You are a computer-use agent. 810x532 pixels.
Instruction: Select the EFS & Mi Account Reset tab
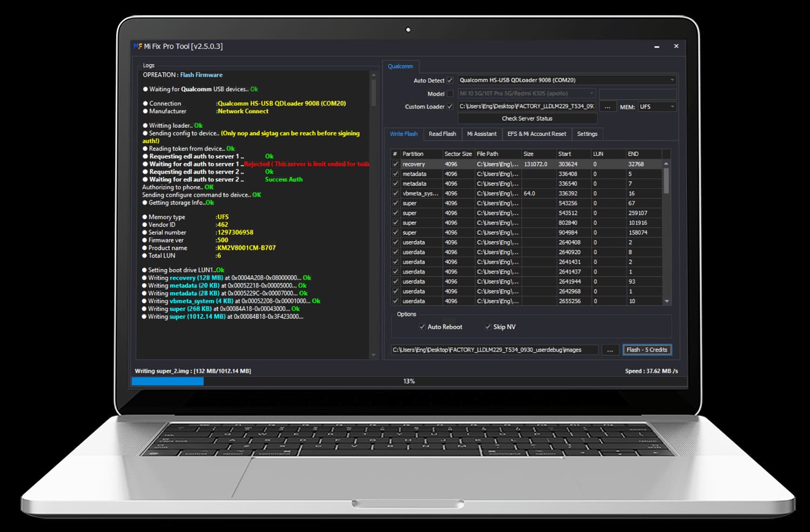click(x=537, y=134)
